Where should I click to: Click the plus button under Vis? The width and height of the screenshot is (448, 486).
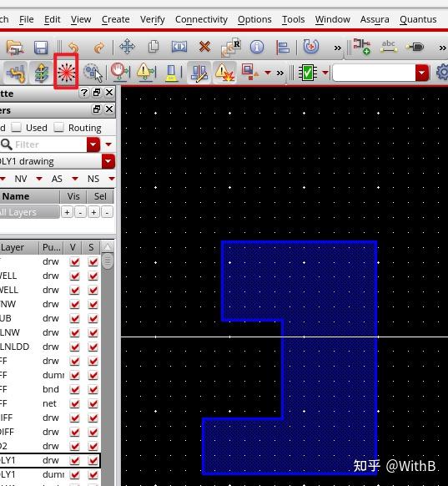point(67,212)
